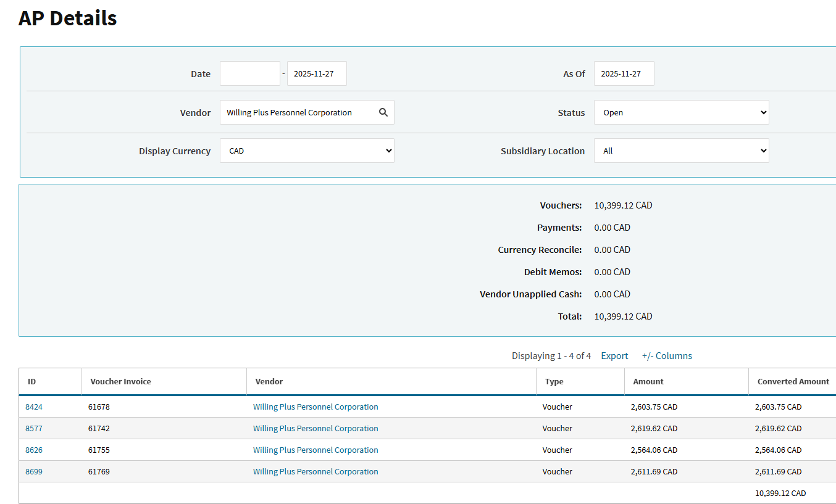Image resolution: width=836 pixels, height=504 pixels.
Task: Open voucher ID 8626
Action: 34,450
